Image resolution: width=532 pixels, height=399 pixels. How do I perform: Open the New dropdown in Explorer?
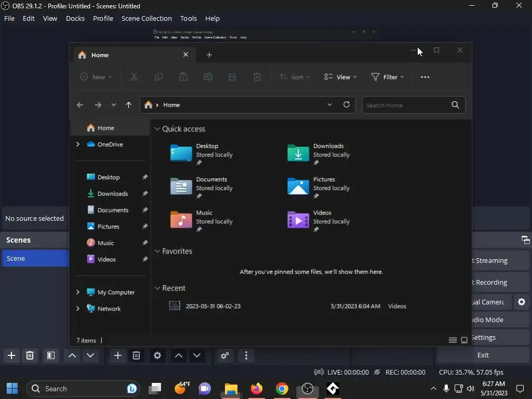point(96,77)
